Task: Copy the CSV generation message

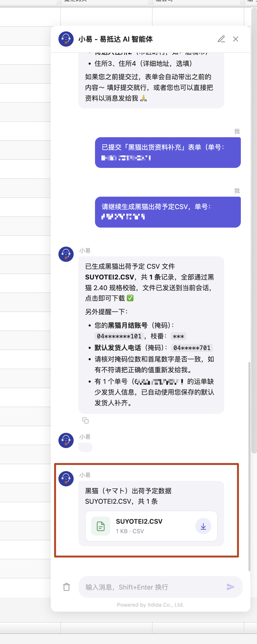Action: click(x=86, y=420)
